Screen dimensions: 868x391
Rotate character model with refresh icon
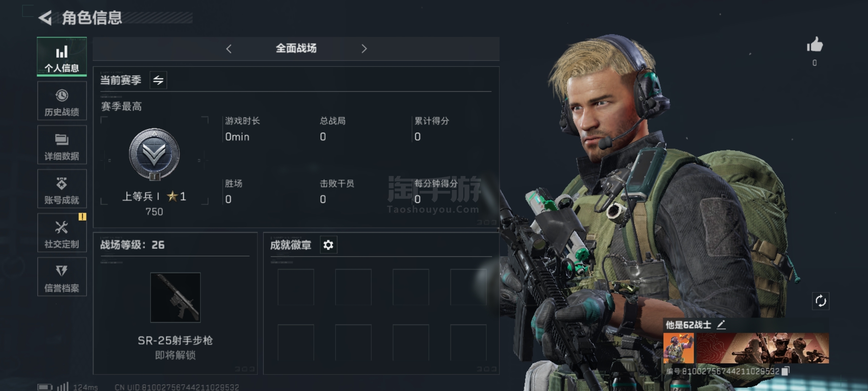(821, 301)
